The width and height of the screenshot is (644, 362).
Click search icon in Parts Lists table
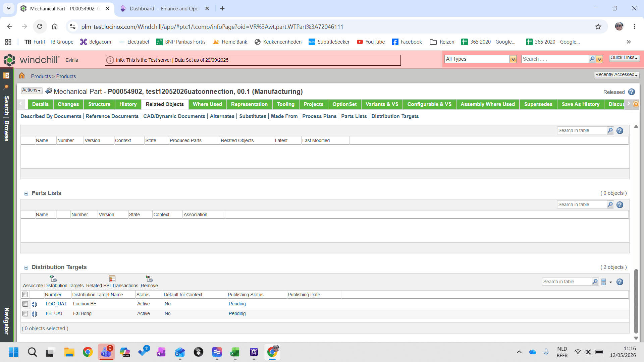610,204
